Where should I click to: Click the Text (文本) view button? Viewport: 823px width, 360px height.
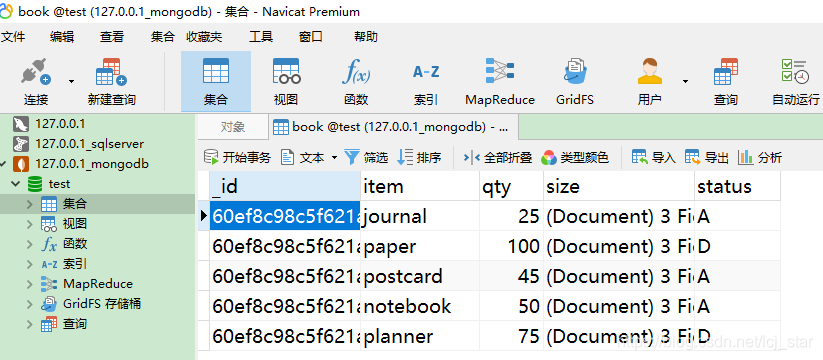click(x=303, y=157)
